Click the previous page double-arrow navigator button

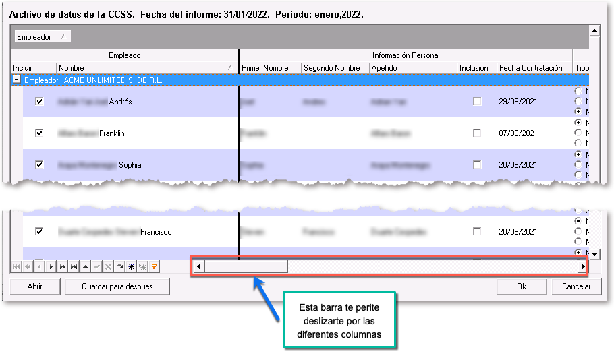(x=28, y=267)
